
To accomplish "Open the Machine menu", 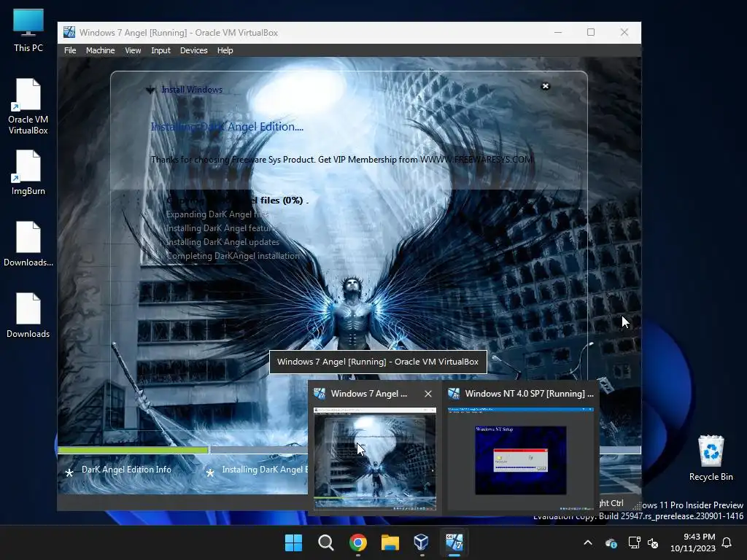I will pyautogui.click(x=100, y=50).
